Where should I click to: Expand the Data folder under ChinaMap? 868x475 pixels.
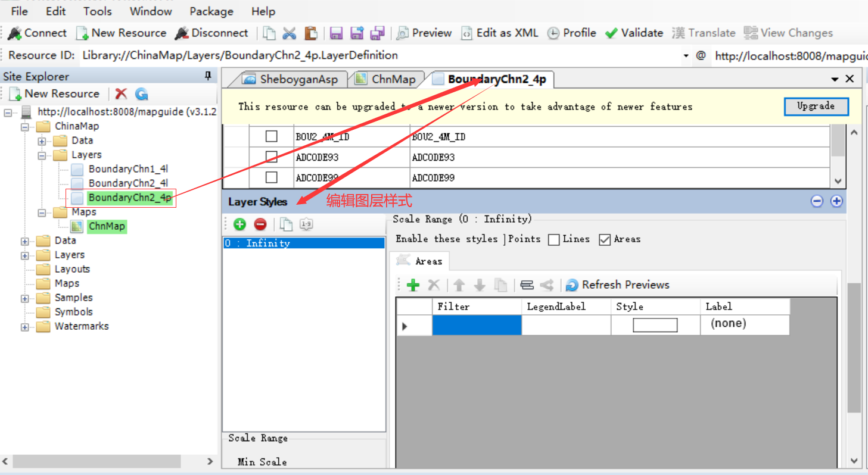pyautogui.click(x=42, y=141)
